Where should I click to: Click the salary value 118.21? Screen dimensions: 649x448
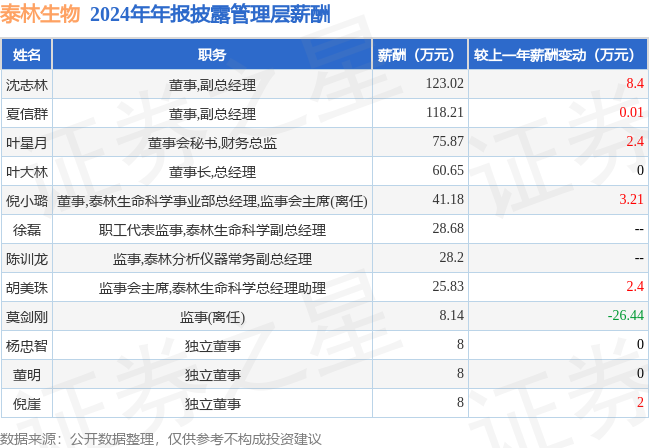(445, 112)
